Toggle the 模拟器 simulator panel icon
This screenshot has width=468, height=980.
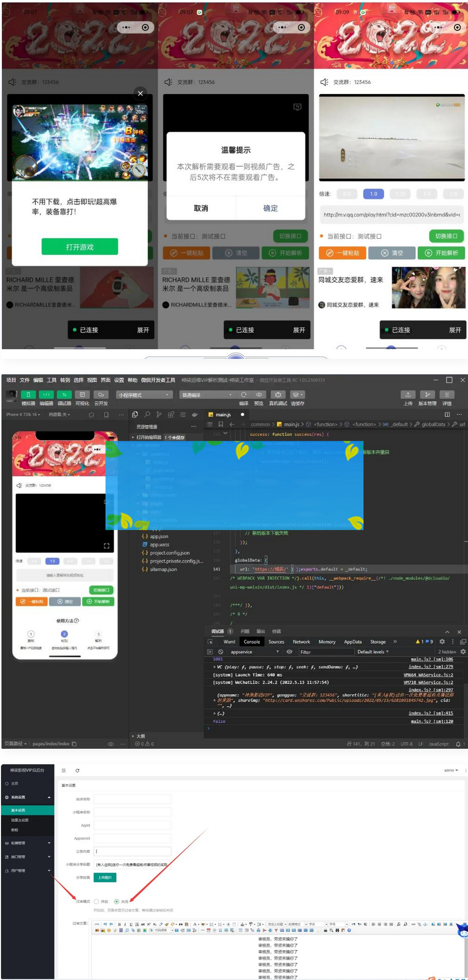pyautogui.click(x=28, y=395)
